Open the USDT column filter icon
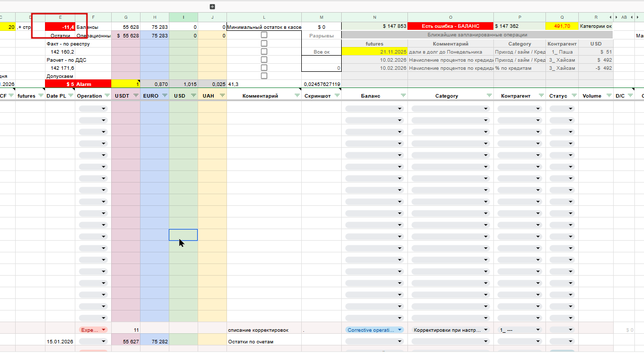 (135, 96)
